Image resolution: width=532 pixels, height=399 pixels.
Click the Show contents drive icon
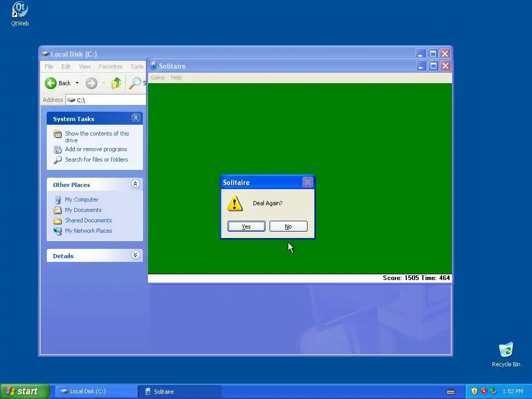[58, 134]
